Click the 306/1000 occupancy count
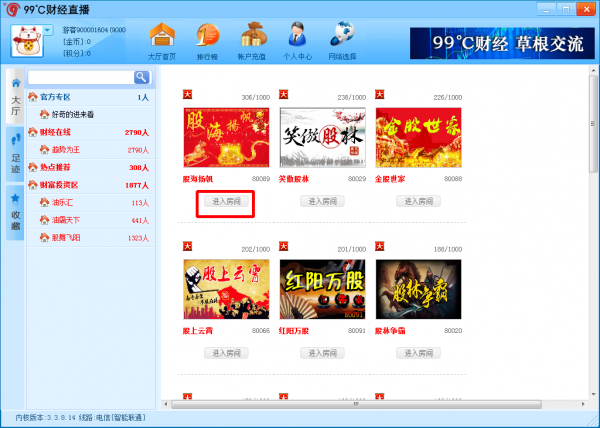Image resolution: width=600 pixels, height=428 pixels. pos(256,98)
